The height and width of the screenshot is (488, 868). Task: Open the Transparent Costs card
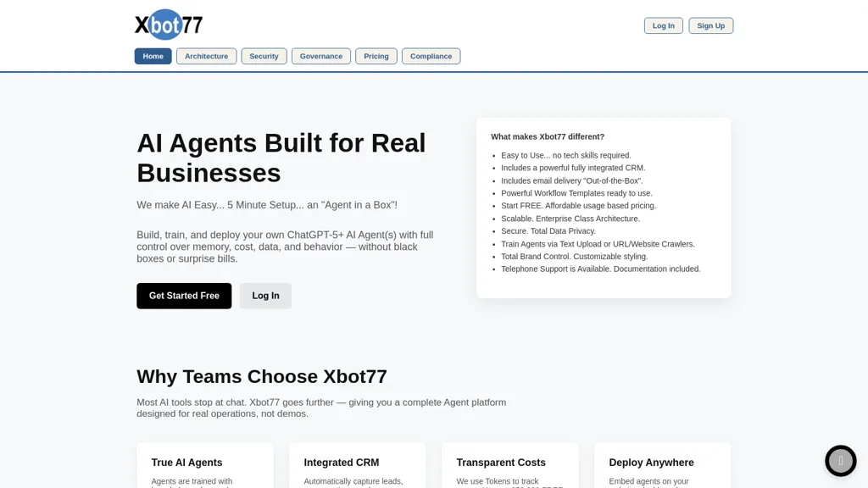pos(509,465)
